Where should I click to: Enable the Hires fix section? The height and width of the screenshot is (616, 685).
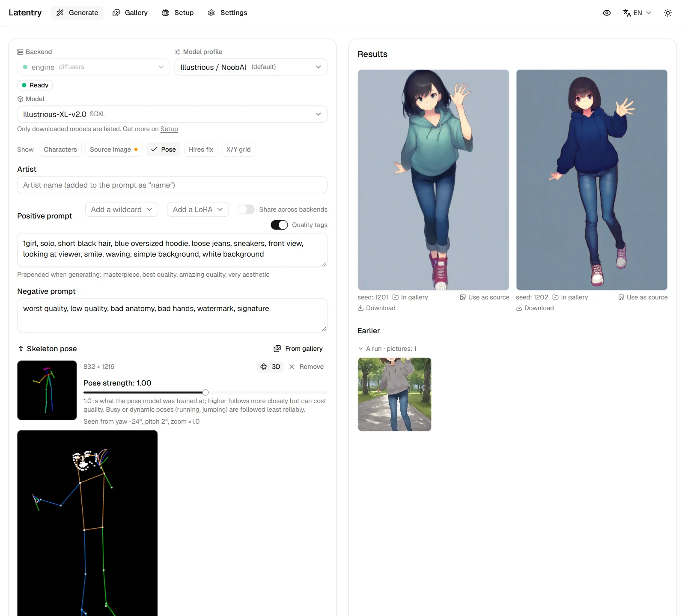click(201, 150)
